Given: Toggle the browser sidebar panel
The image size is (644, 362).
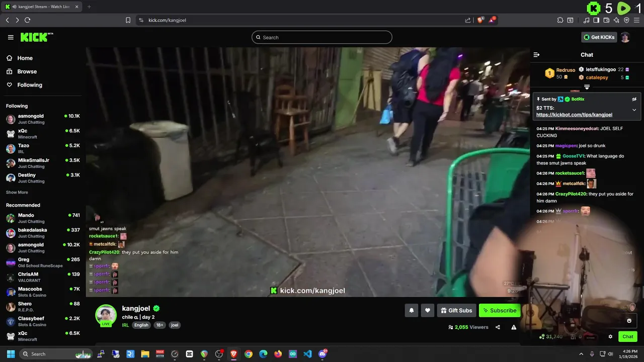Looking at the screenshot, I should click(x=596, y=20).
